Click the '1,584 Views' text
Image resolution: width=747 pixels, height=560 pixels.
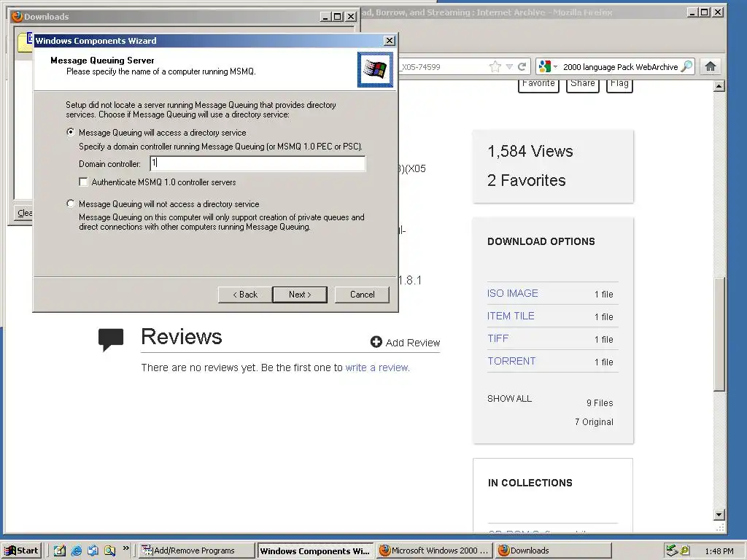(x=530, y=151)
